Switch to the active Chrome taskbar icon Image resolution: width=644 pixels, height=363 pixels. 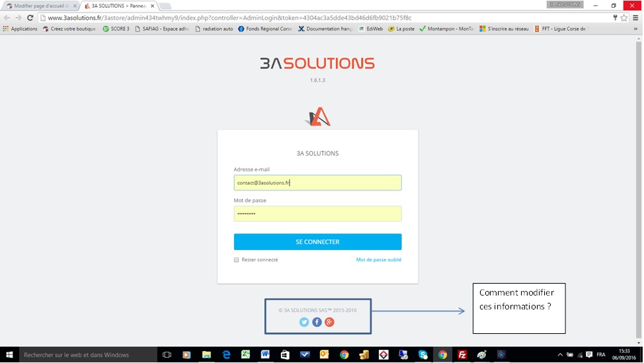pyautogui.click(x=442, y=355)
